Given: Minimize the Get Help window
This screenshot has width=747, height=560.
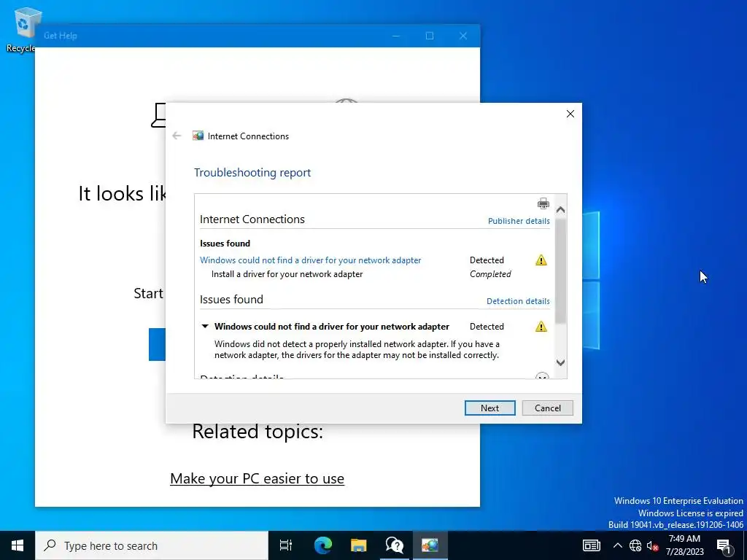Looking at the screenshot, I should point(396,36).
